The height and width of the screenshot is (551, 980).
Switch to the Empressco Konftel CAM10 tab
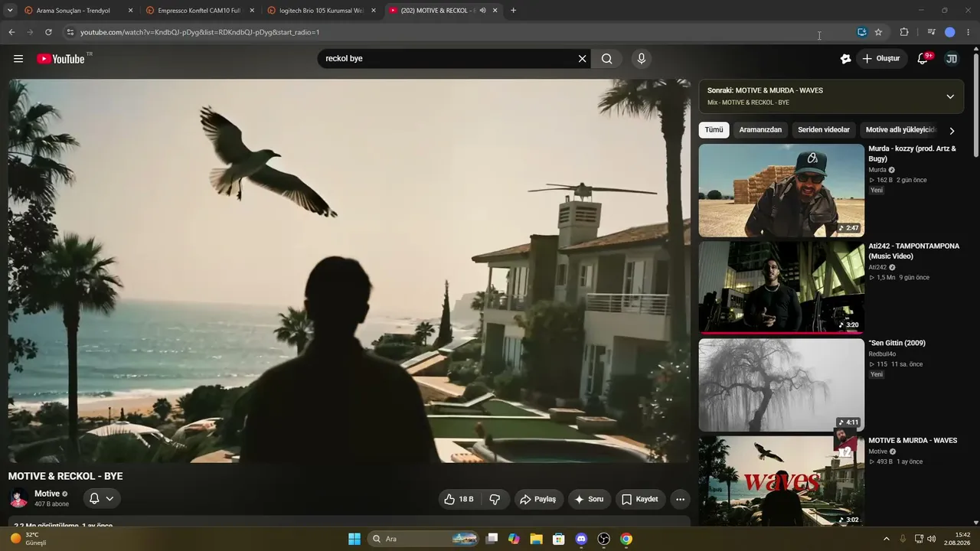click(198, 11)
